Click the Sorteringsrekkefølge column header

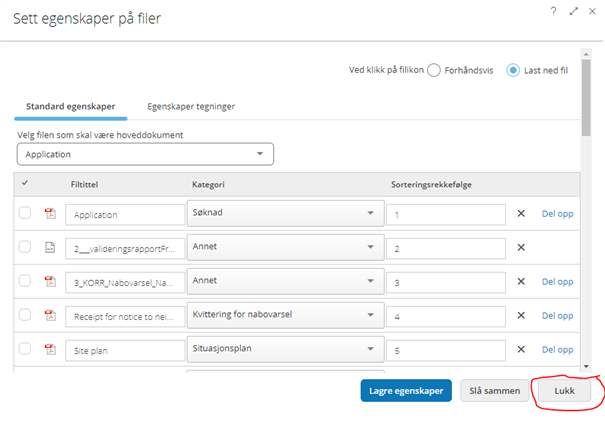pyautogui.click(x=431, y=184)
